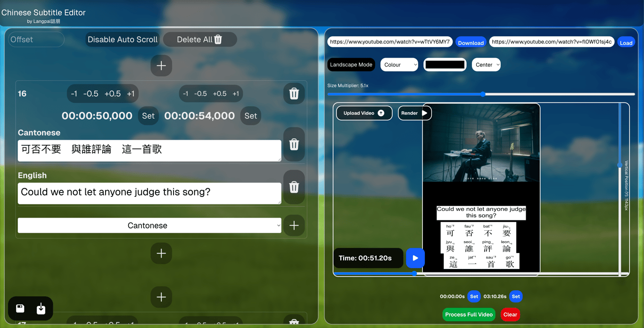Screen dimensions: 644x328
Task: Open the Cantonese language selector dropdown
Action: click(x=149, y=226)
